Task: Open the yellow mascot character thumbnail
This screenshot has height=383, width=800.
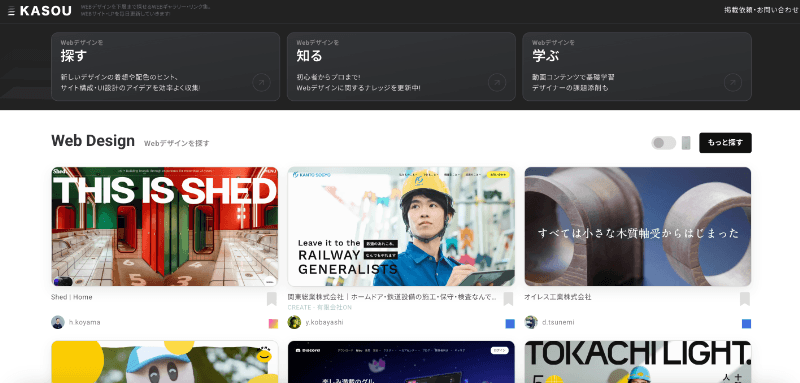Action: (x=165, y=362)
